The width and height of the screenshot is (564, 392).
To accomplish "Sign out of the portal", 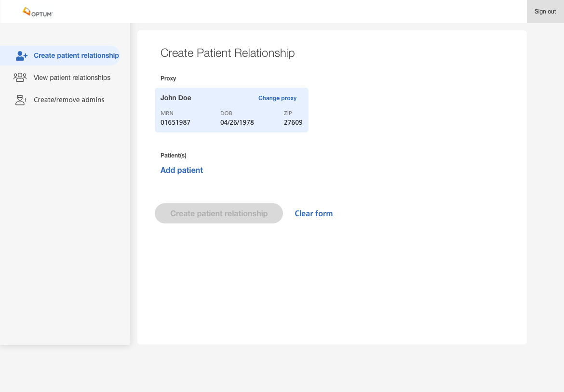I will click(545, 12).
